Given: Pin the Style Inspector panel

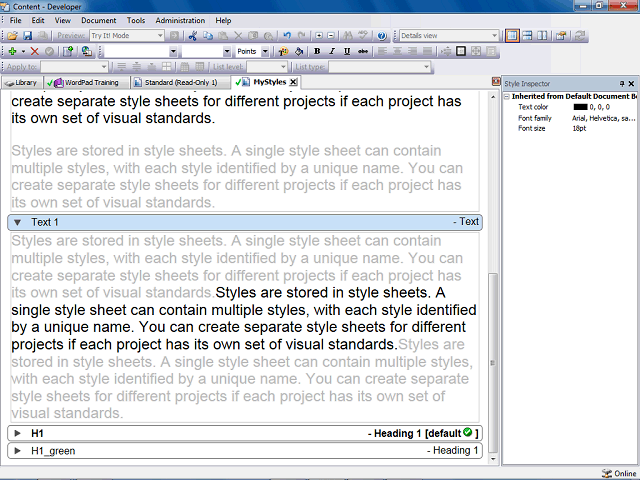Looking at the screenshot, I should coord(622,84).
